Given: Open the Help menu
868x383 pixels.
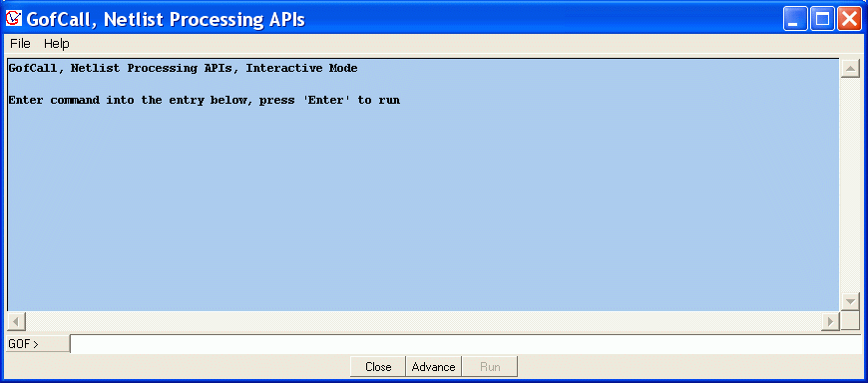Looking at the screenshot, I should [57, 43].
